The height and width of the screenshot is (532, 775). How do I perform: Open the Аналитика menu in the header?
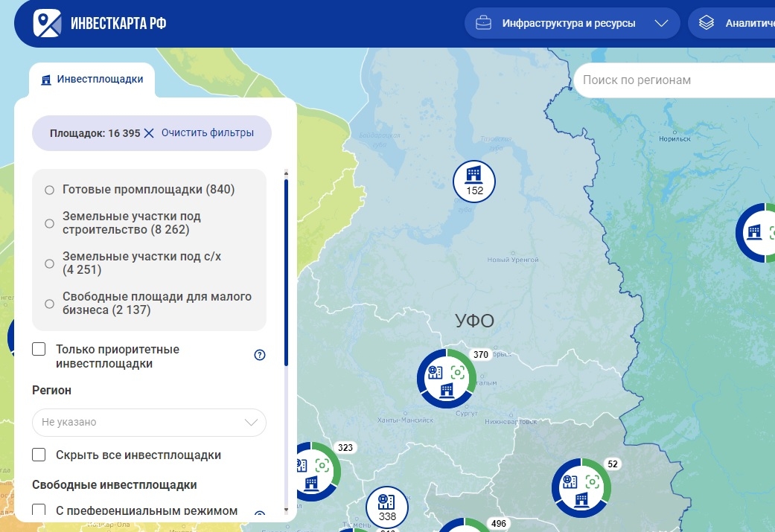[x=733, y=23]
